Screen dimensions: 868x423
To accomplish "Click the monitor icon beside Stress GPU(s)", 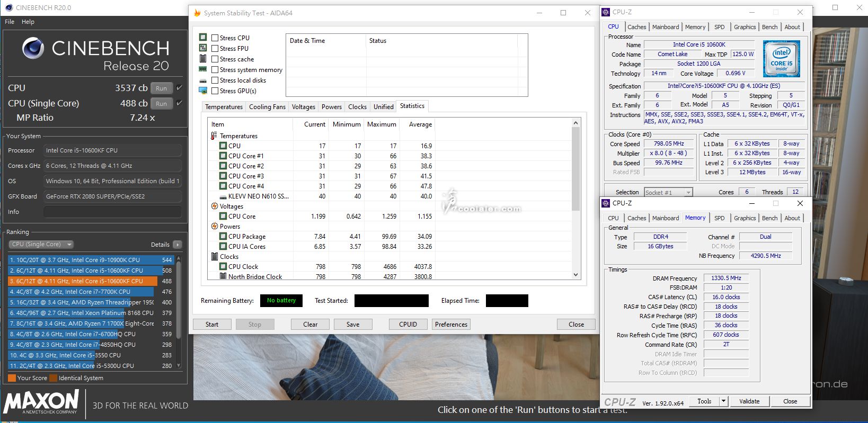I will coord(202,91).
